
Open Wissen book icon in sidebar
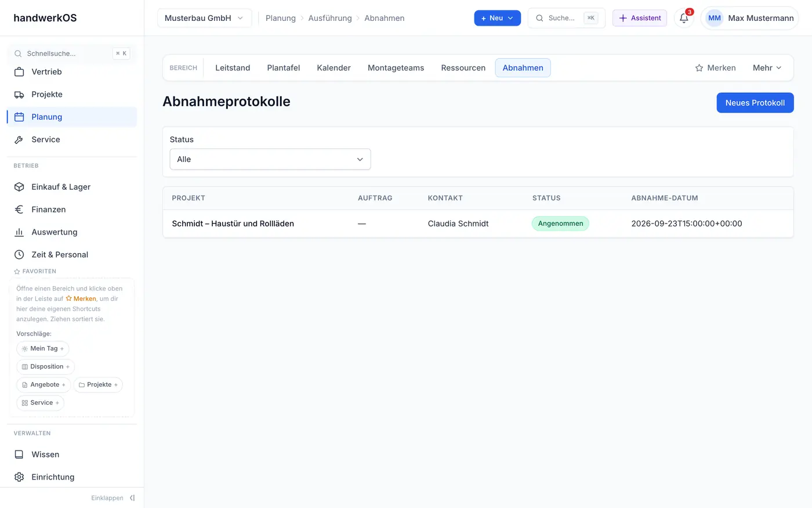click(x=19, y=454)
